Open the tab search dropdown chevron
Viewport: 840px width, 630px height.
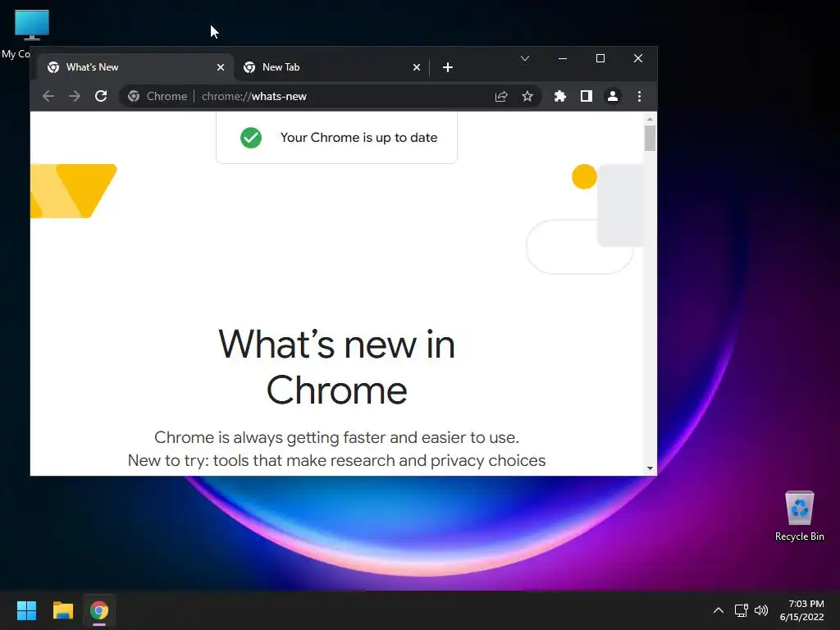pos(525,58)
